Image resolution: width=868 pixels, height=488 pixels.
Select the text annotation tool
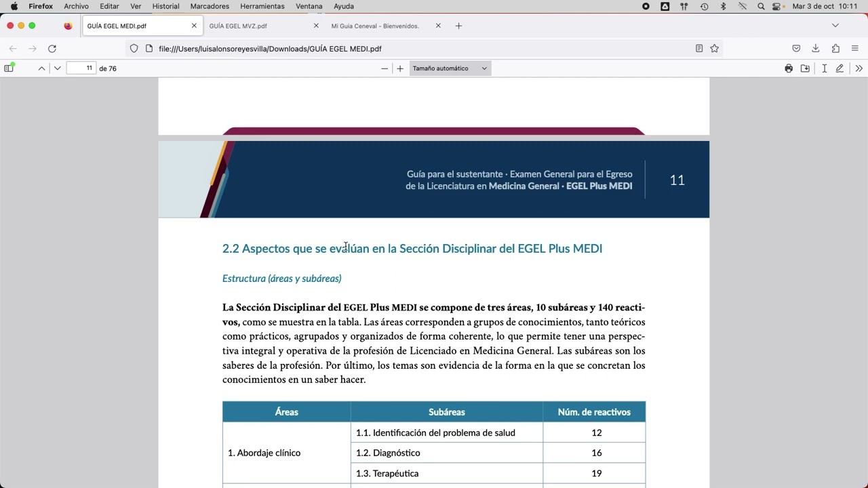[824, 68]
